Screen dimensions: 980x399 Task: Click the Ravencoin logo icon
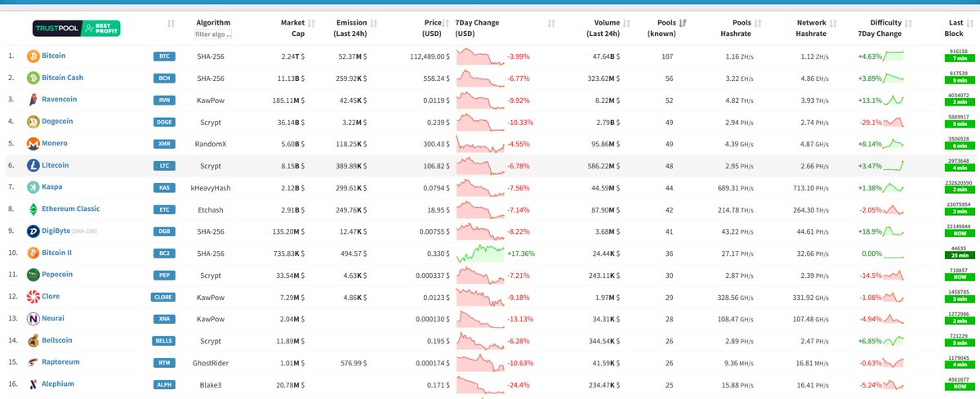[x=33, y=100]
